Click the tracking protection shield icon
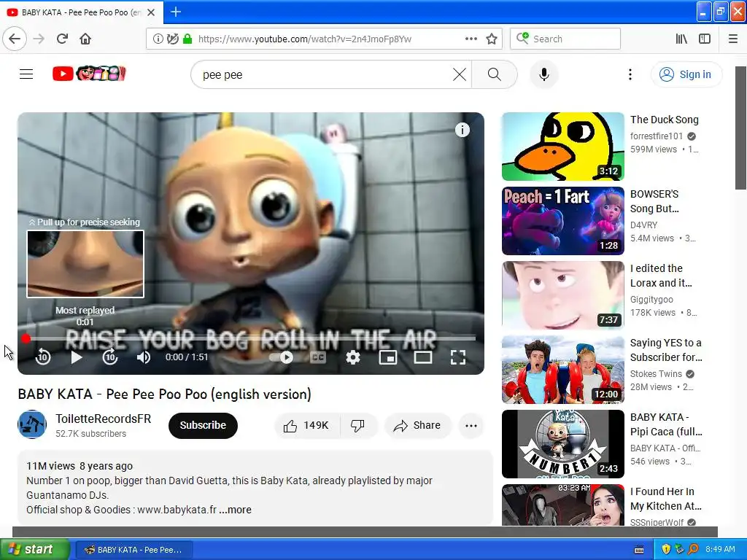Viewport: 747px width, 560px height. [x=172, y=39]
